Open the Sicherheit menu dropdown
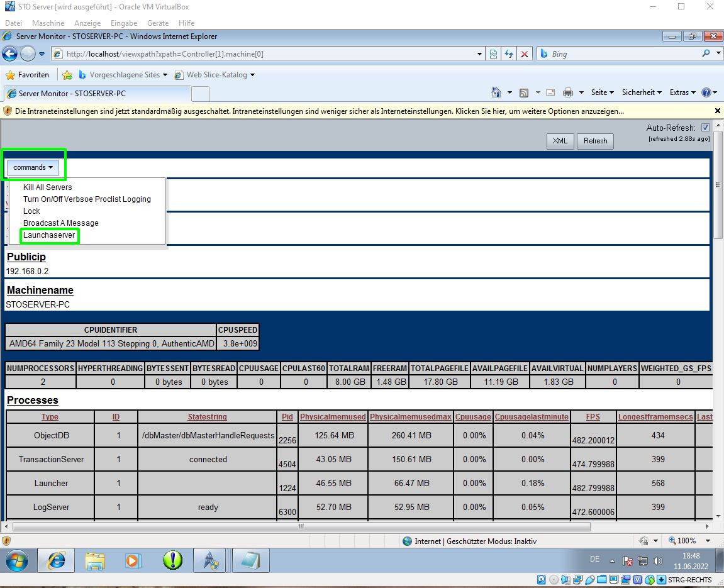The width and height of the screenshot is (724, 588). click(642, 92)
